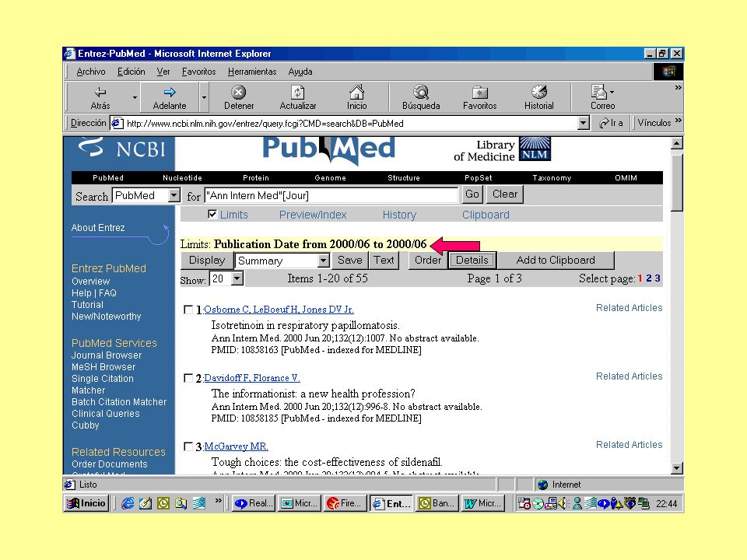Click the PubMed logo banner
This screenshot has width=747, height=560.
tap(328, 149)
